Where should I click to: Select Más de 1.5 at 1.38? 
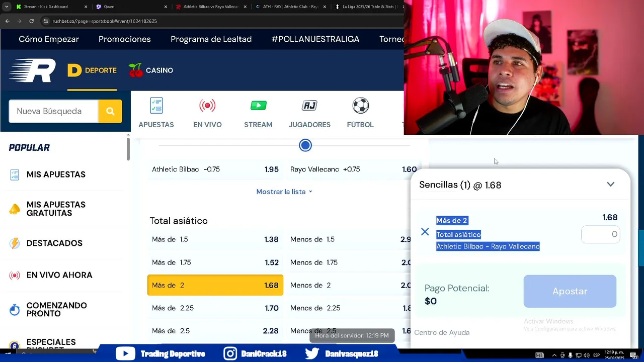click(x=215, y=239)
